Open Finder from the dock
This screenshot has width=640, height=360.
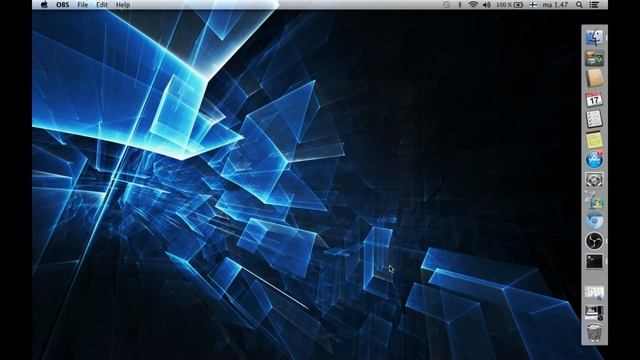point(594,38)
